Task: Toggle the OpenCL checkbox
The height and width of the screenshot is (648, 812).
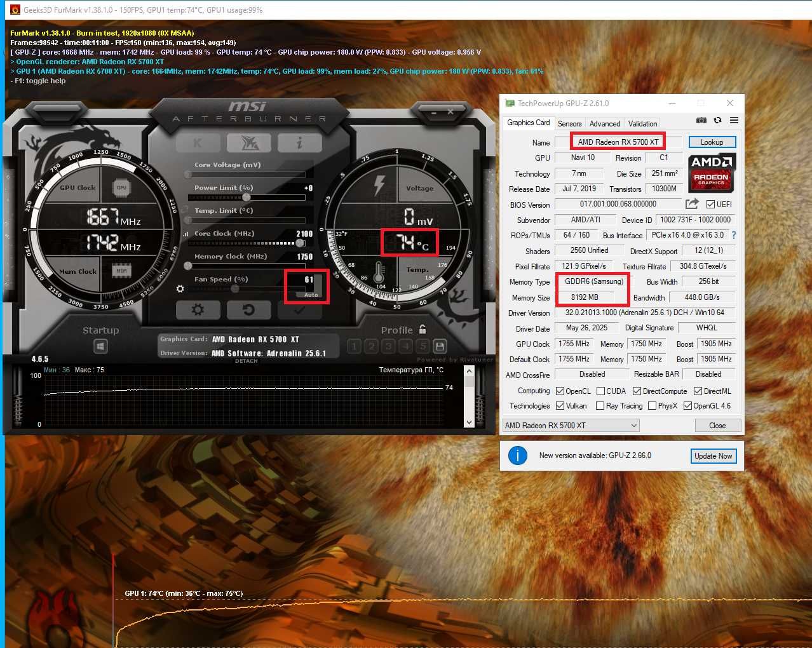Action: [560, 391]
